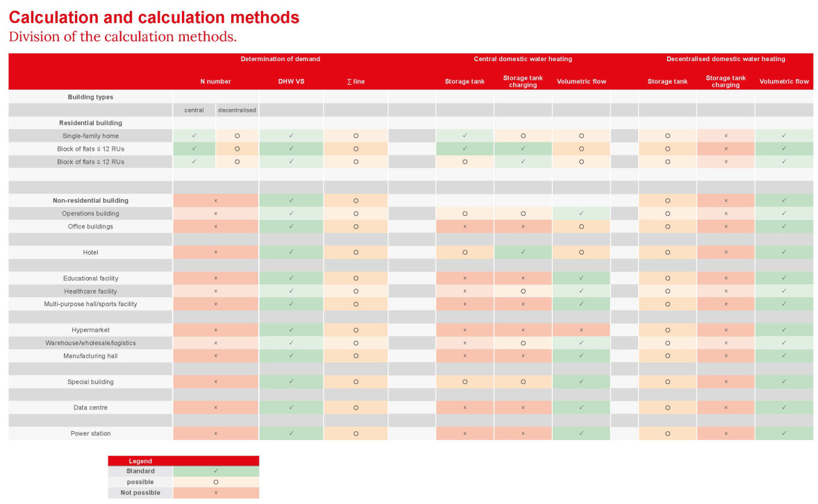Select the possible legend circle swatch
Viewport: 818px width, 504px height.
215,482
